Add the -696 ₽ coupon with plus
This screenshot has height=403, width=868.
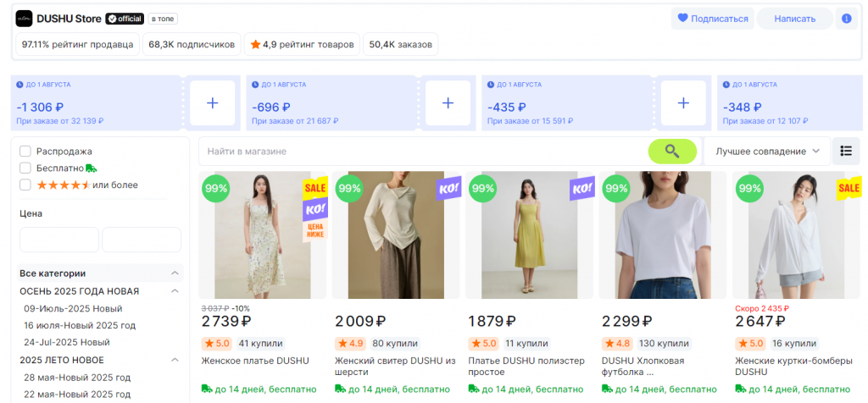click(x=448, y=102)
